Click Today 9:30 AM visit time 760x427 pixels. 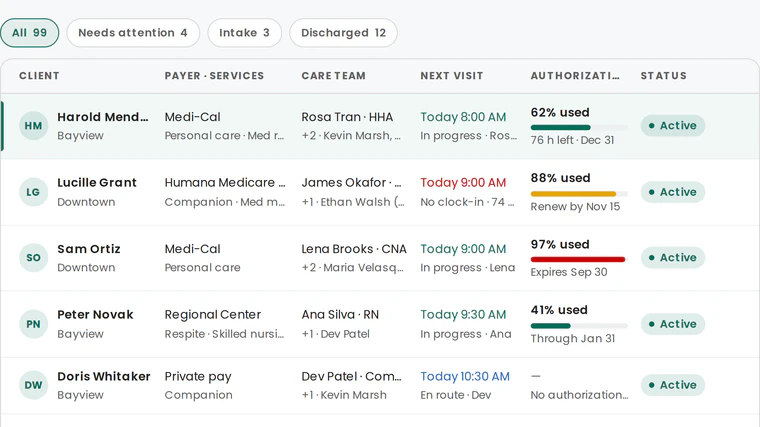coord(463,315)
